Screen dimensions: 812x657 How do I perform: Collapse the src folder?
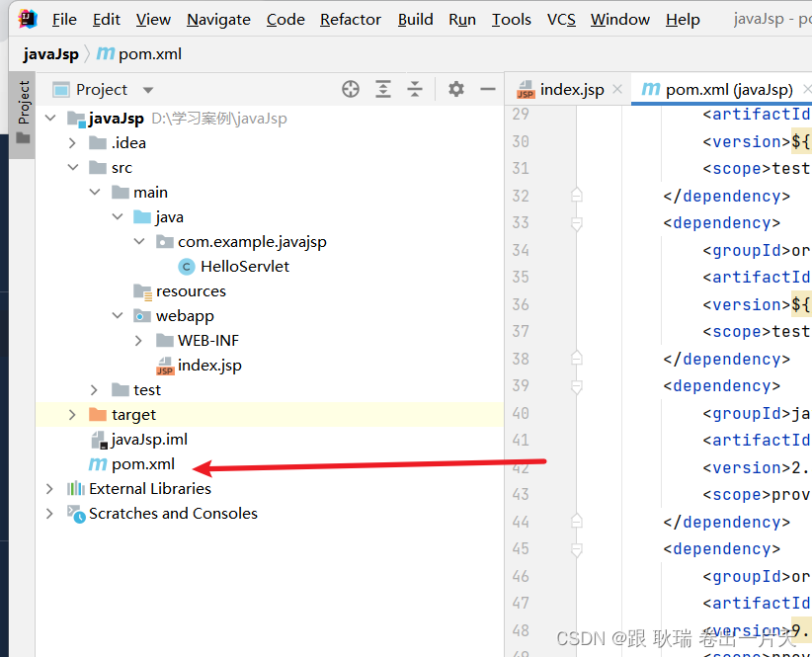(73, 167)
